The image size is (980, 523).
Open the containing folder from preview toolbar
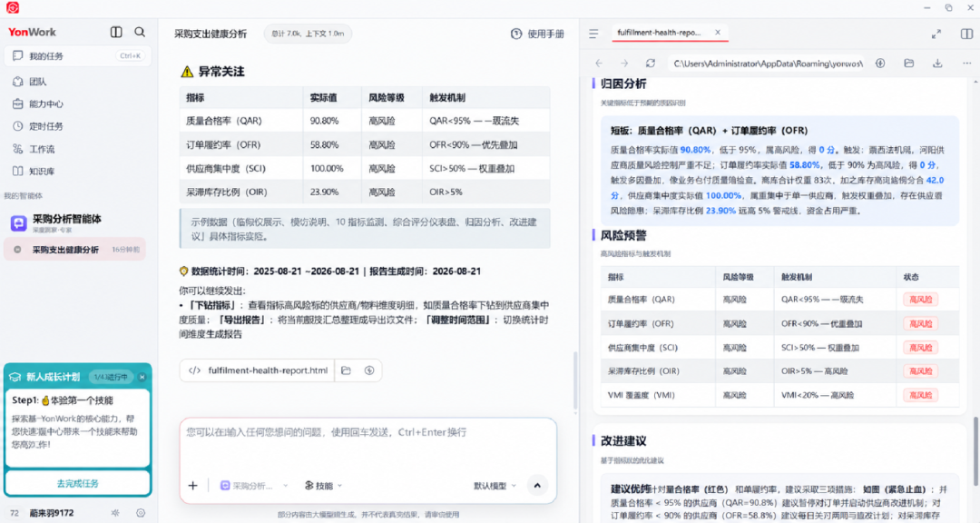pyautogui.click(x=908, y=64)
